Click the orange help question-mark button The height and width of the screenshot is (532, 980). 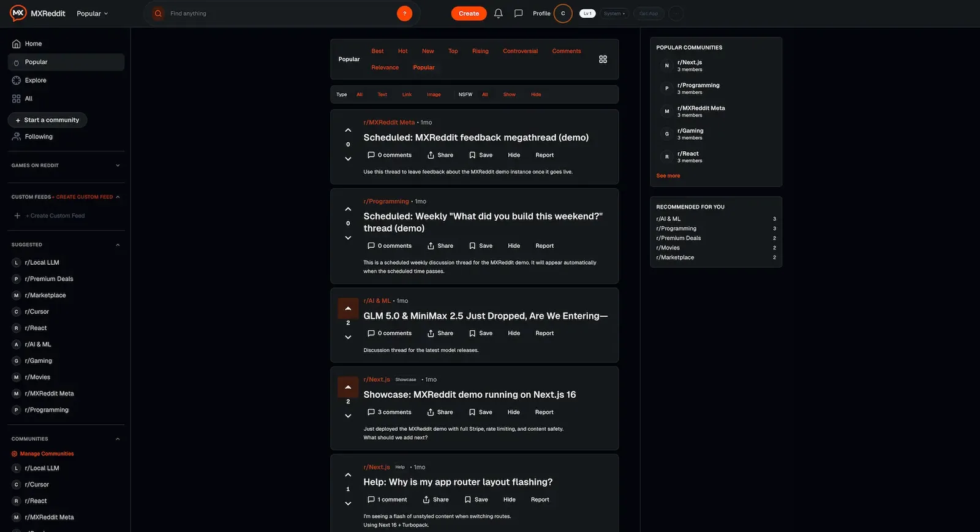(404, 13)
